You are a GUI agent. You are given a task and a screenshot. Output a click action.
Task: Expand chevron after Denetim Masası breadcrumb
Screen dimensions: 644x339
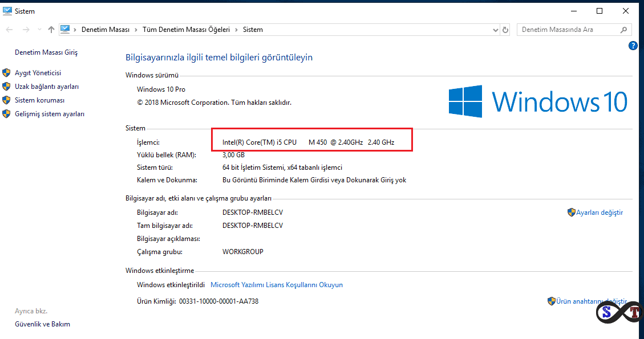[135, 30]
